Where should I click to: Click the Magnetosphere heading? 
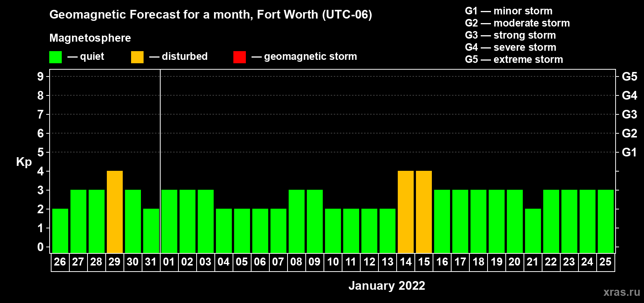(x=90, y=38)
